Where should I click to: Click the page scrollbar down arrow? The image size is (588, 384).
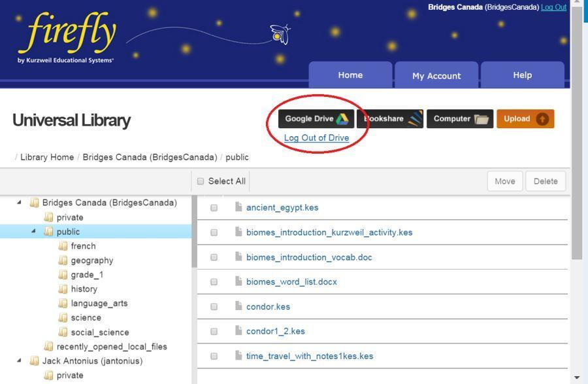577,377
